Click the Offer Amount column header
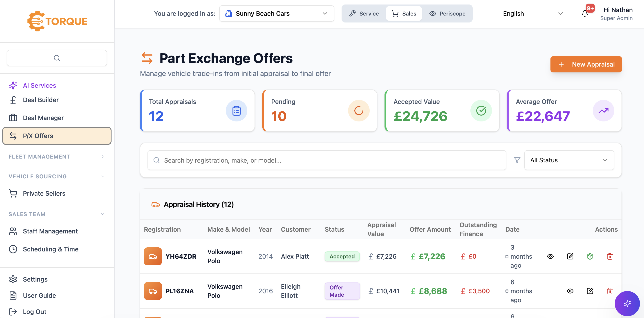 (x=430, y=229)
